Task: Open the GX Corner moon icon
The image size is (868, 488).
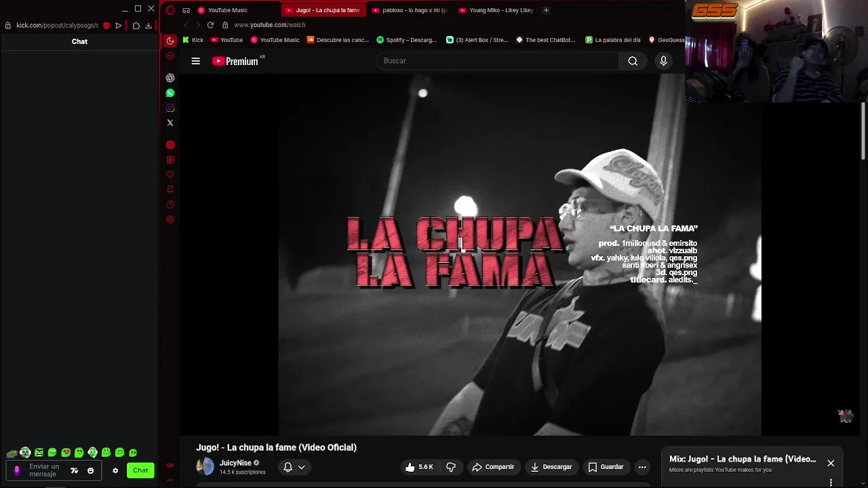Action: tap(170, 41)
